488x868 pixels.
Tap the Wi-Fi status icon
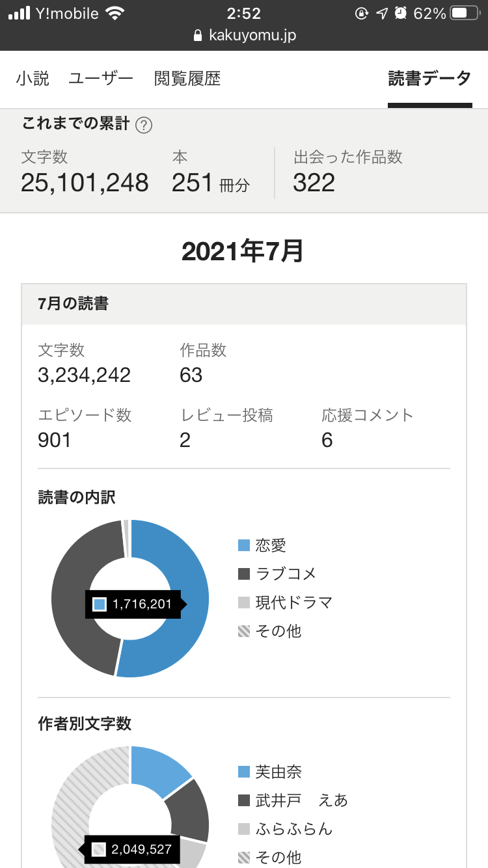(115, 13)
